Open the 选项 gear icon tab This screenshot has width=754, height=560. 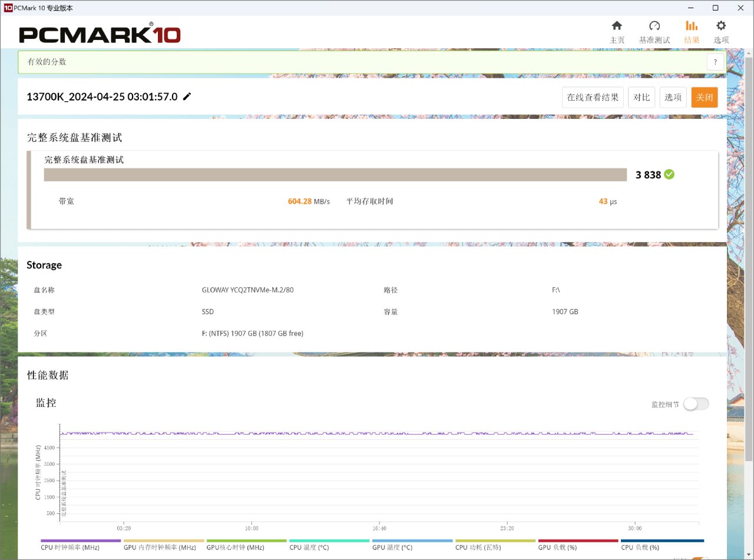pos(721,32)
